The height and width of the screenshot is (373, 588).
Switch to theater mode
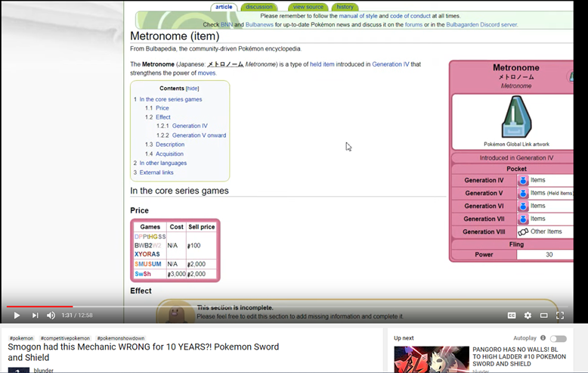(x=543, y=315)
